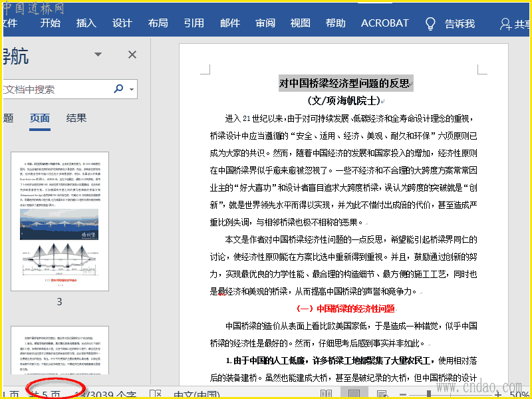Open the 邮件 ribbon tab
This screenshot has height=399, width=532.
pos(230,23)
